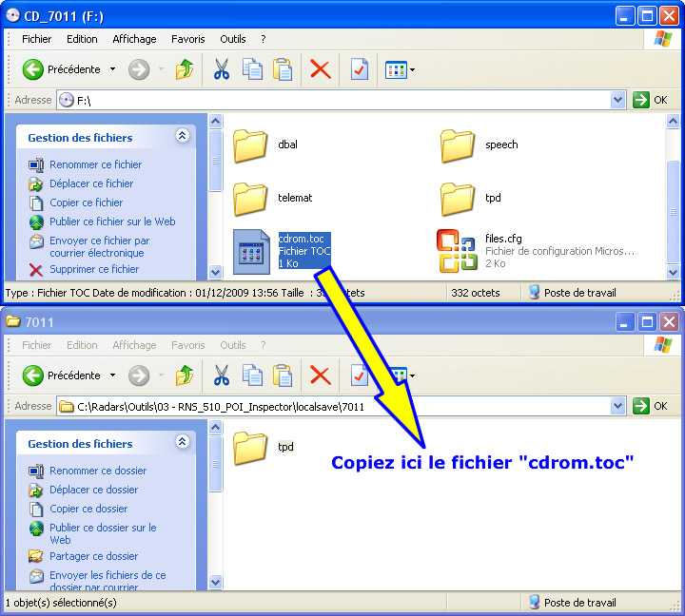Click the Partager ce dossier link
This screenshot has height=616, width=685.
pyautogui.click(x=93, y=556)
